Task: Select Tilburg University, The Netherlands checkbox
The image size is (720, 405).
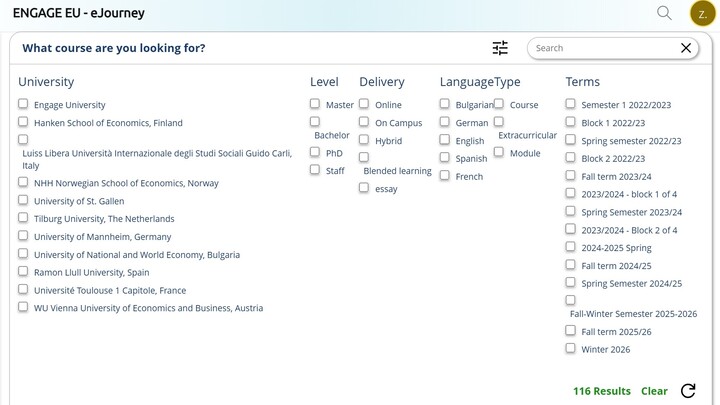Action: [23, 218]
